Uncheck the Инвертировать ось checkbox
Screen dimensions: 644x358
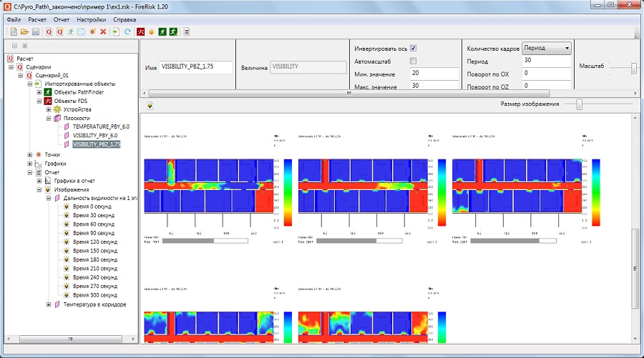click(413, 48)
